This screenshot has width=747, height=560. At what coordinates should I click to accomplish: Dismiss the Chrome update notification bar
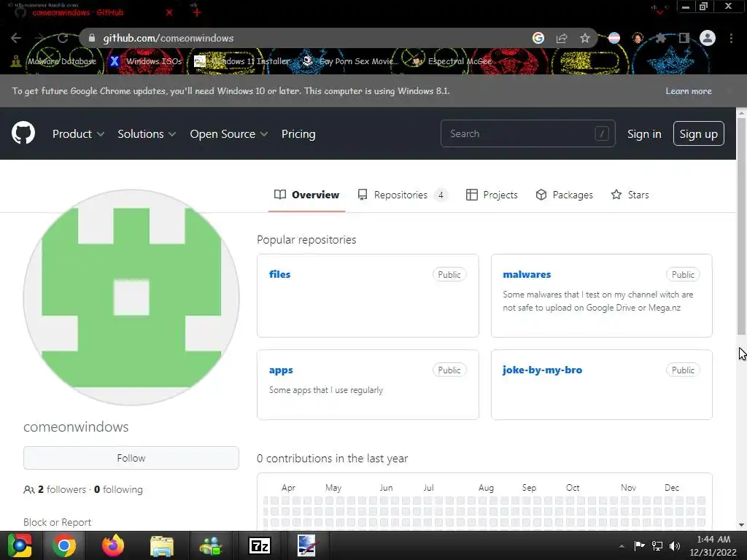(729, 91)
